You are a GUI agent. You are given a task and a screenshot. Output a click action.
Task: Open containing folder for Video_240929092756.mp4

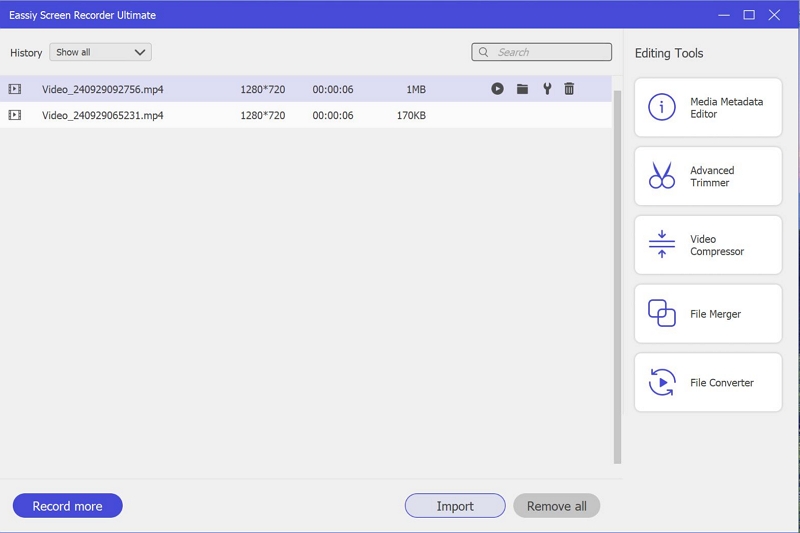pyautogui.click(x=522, y=89)
